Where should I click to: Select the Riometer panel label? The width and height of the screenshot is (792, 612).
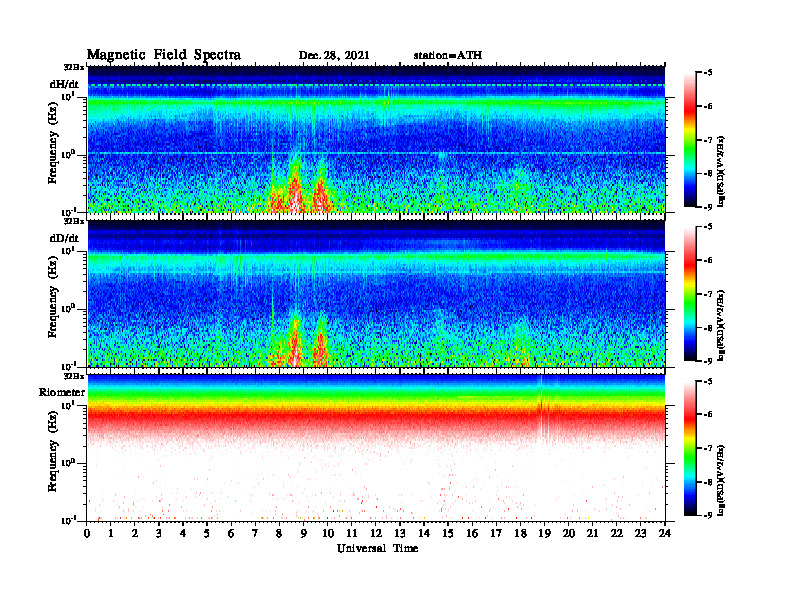(x=62, y=392)
